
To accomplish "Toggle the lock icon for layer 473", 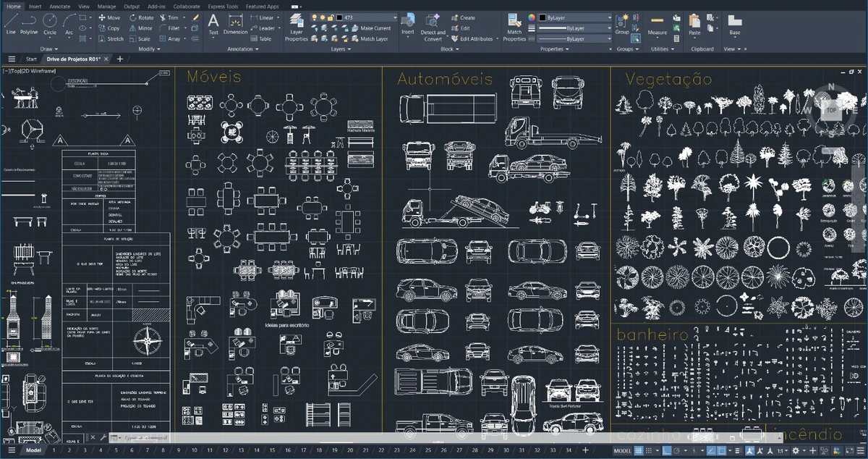I will coord(330,17).
